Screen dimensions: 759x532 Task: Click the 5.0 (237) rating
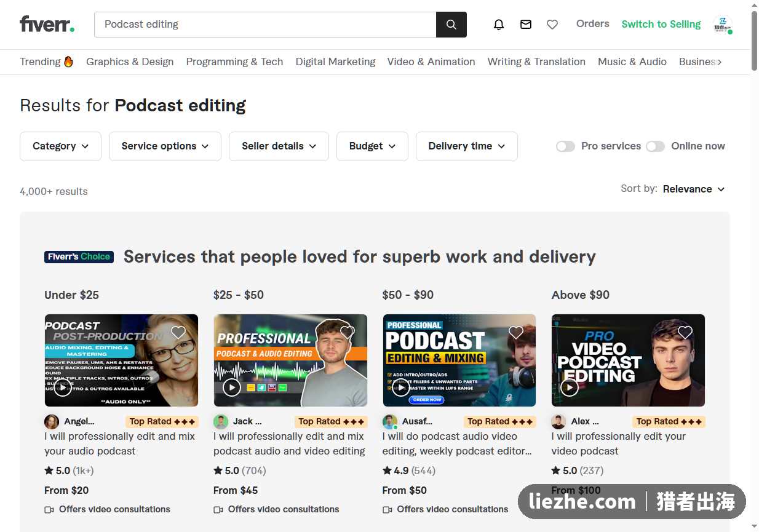tap(578, 471)
